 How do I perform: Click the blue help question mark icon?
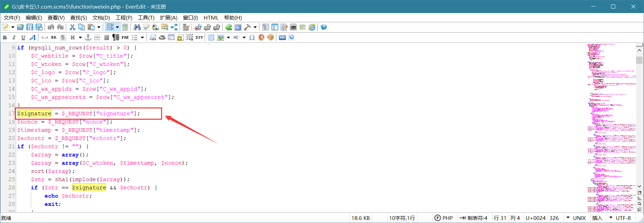click(x=324, y=27)
